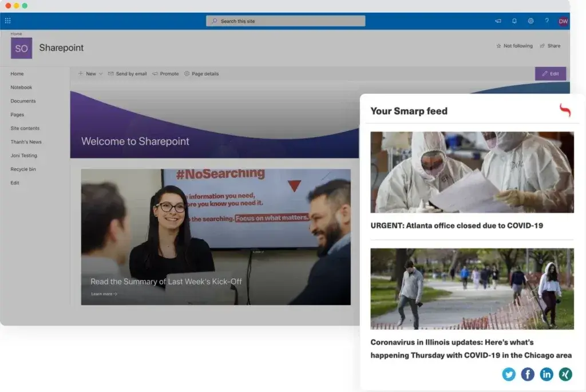The height and width of the screenshot is (392, 586).
Task: Click the Share button in the site header
Action: pyautogui.click(x=550, y=46)
